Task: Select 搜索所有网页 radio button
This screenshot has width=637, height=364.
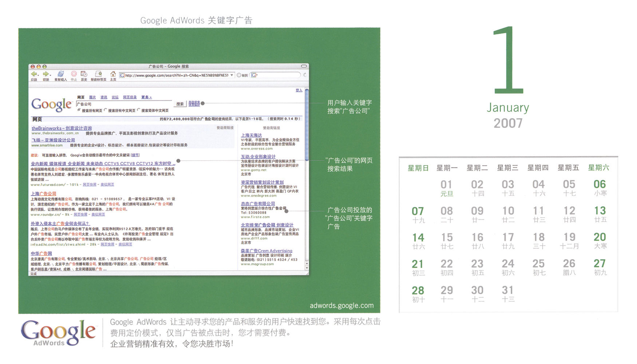Action: pyautogui.click(x=79, y=110)
